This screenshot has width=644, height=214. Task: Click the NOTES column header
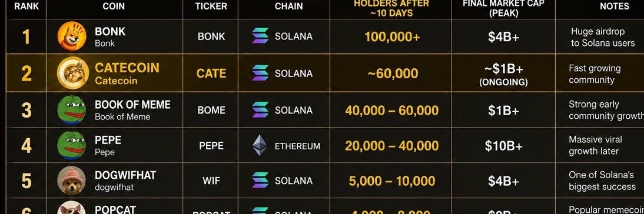[x=615, y=6]
